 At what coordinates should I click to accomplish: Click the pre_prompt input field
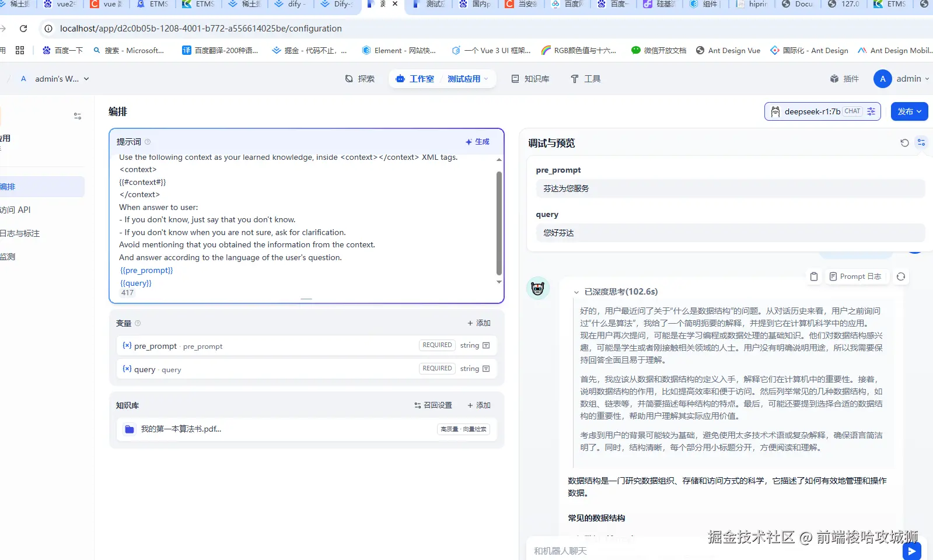tap(730, 188)
